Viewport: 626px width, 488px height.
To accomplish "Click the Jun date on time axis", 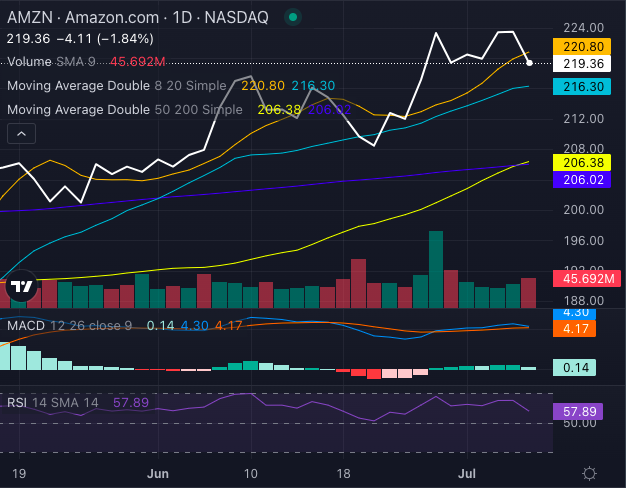I will point(158,474).
